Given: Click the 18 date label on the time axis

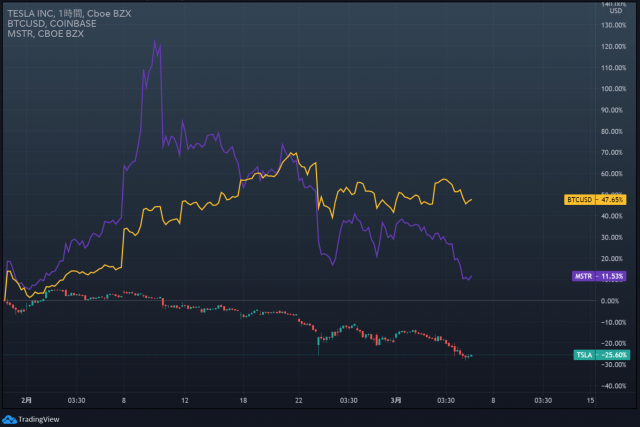Looking at the screenshot, I should pyautogui.click(x=243, y=400).
